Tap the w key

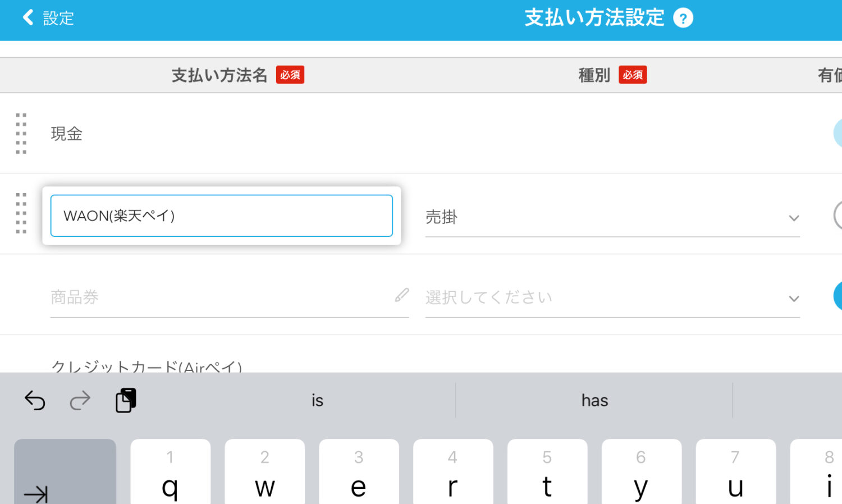pos(265,471)
